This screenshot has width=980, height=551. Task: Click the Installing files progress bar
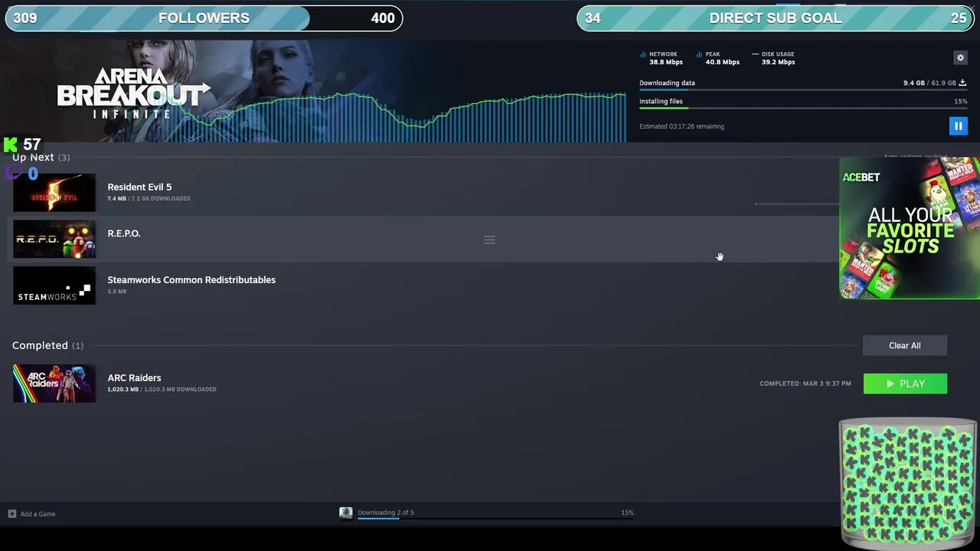coord(803,109)
